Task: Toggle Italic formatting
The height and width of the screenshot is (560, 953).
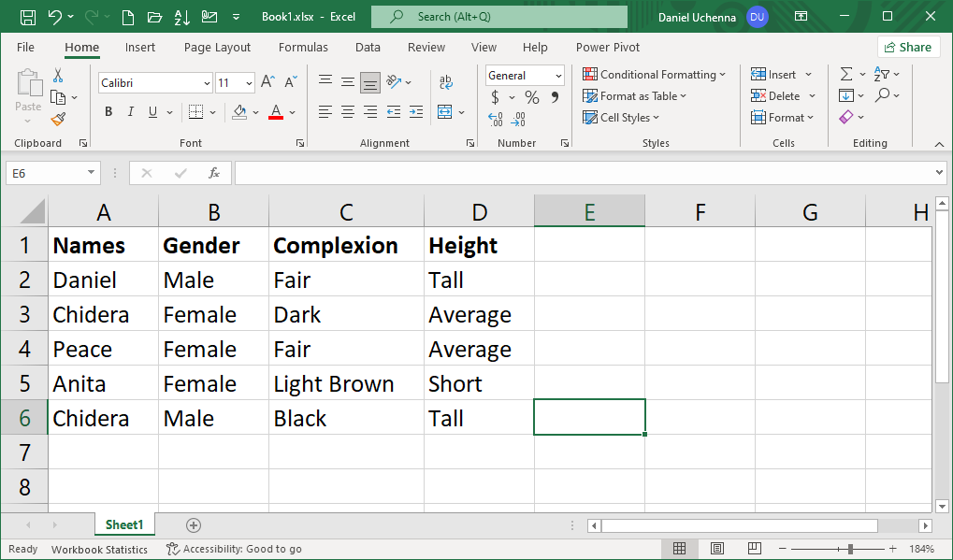Action: [131, 112]
